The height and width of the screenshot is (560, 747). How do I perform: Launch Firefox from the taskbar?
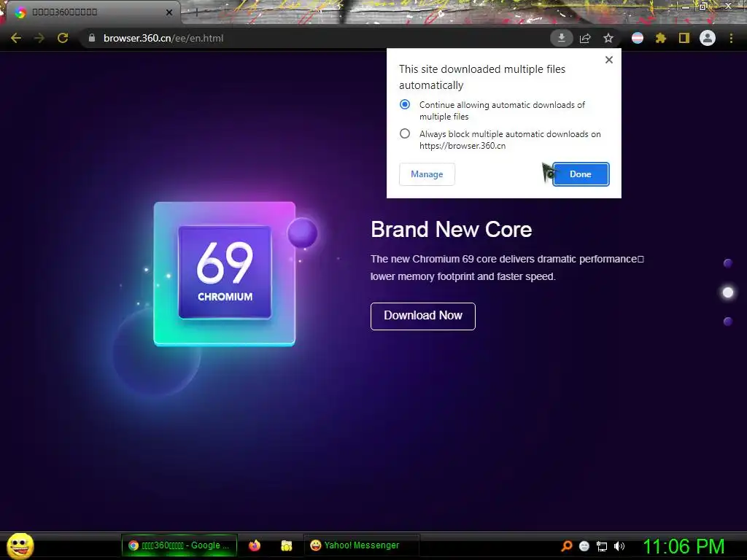point(255,545)
